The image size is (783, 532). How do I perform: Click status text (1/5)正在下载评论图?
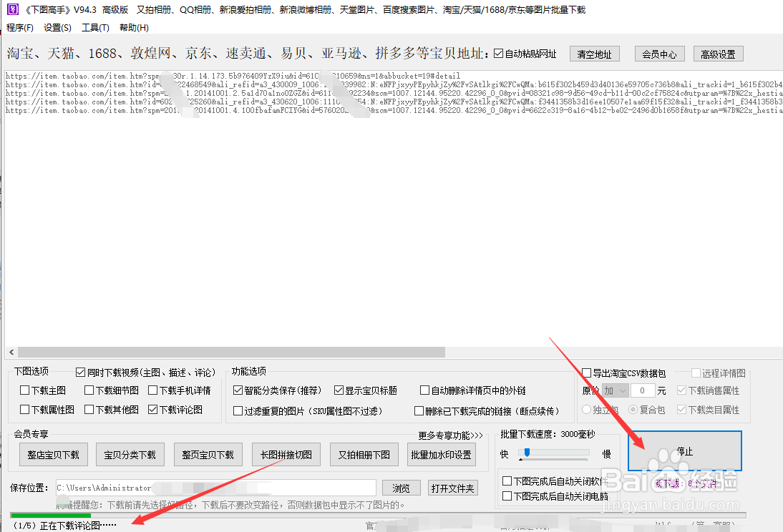64,526
